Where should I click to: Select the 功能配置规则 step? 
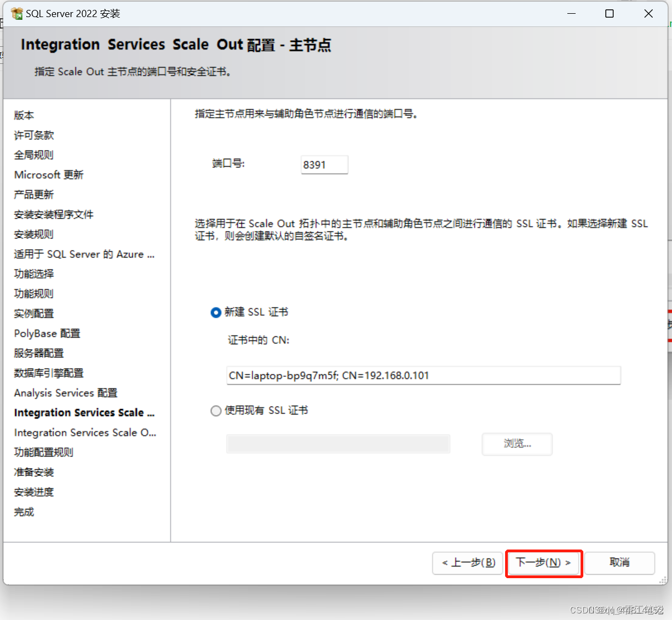[44, 453]
